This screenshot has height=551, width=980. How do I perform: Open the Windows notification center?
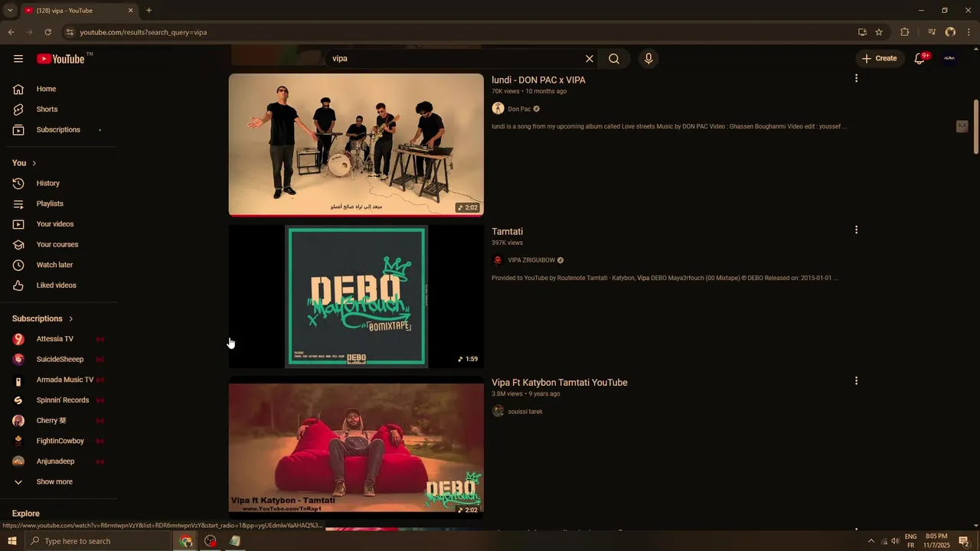[964, 541]
